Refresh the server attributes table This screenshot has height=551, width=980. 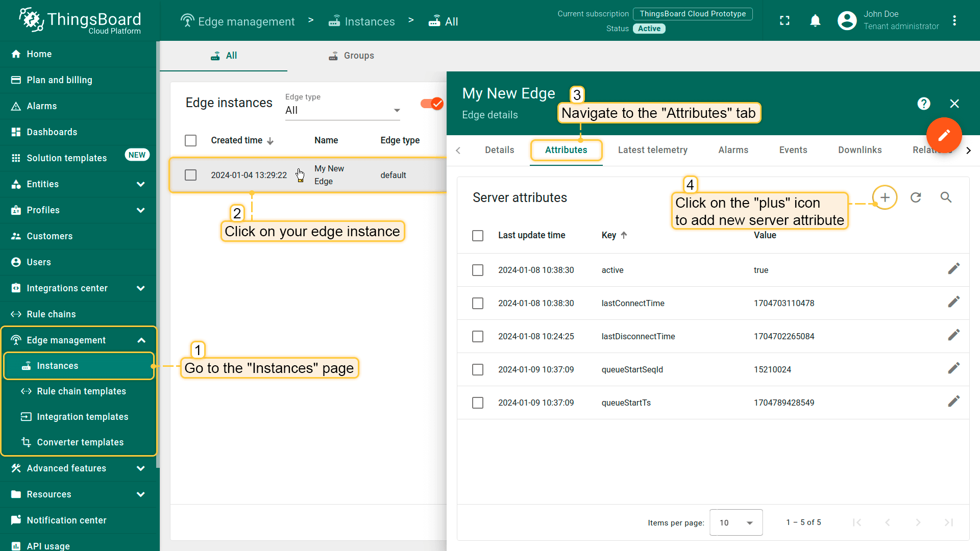pyautogui.click(x=916, y=197)
